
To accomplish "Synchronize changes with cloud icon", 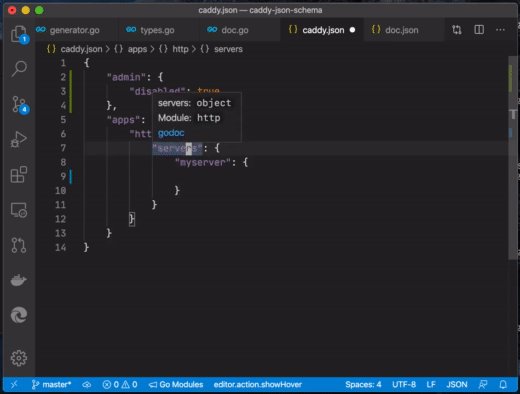I will pos(87,385).
